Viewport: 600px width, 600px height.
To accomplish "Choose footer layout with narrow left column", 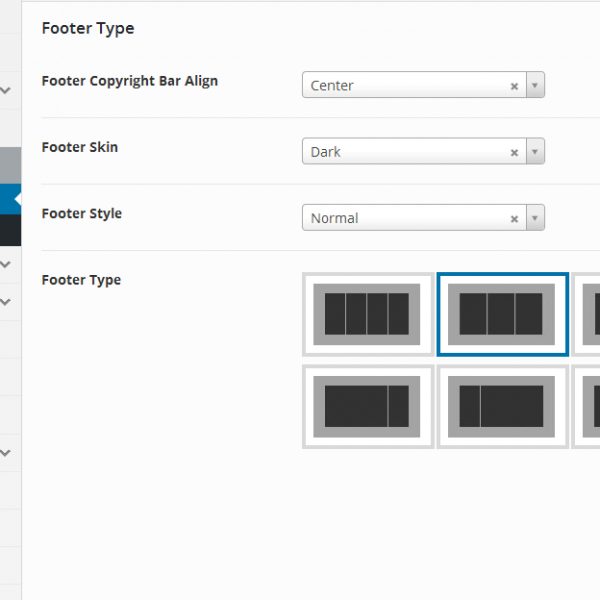I will 502,406.
